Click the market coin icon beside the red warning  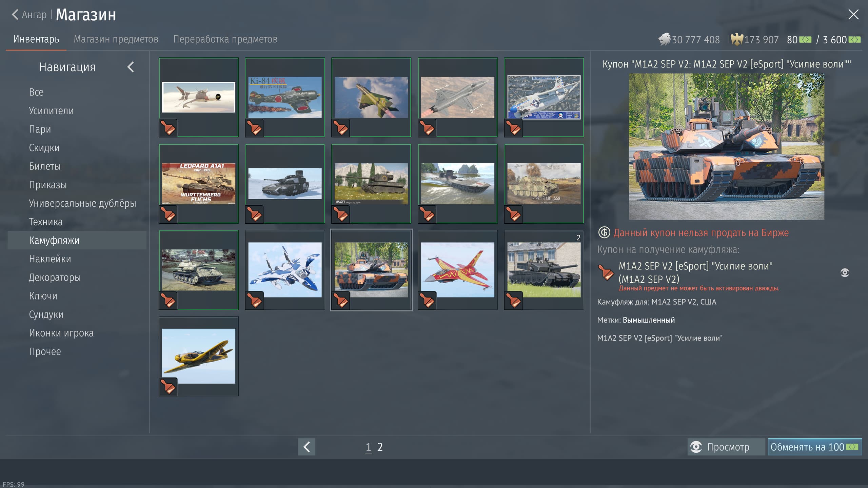[604, 232]
